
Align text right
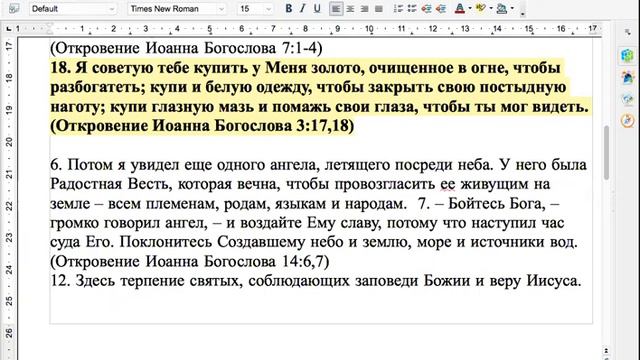(364, 9)
